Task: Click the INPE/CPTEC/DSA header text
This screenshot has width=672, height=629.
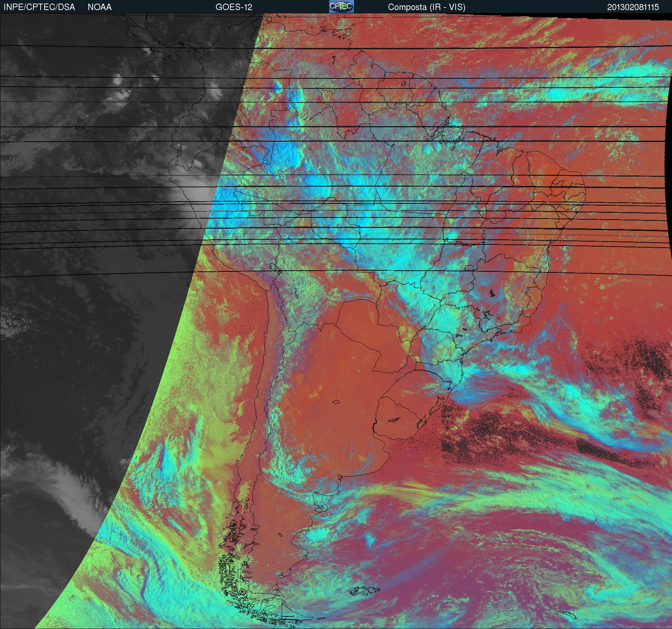Action: [39, 7]
